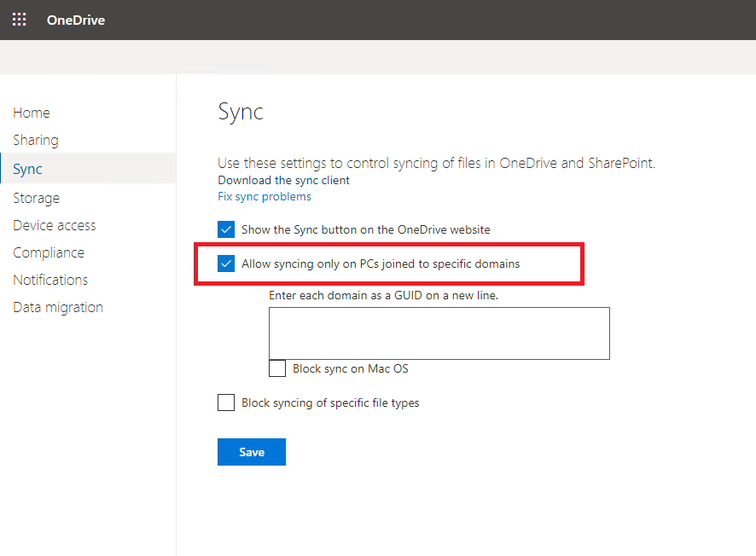
Task: Open the Sharing settings page
Action: (36, 140)
